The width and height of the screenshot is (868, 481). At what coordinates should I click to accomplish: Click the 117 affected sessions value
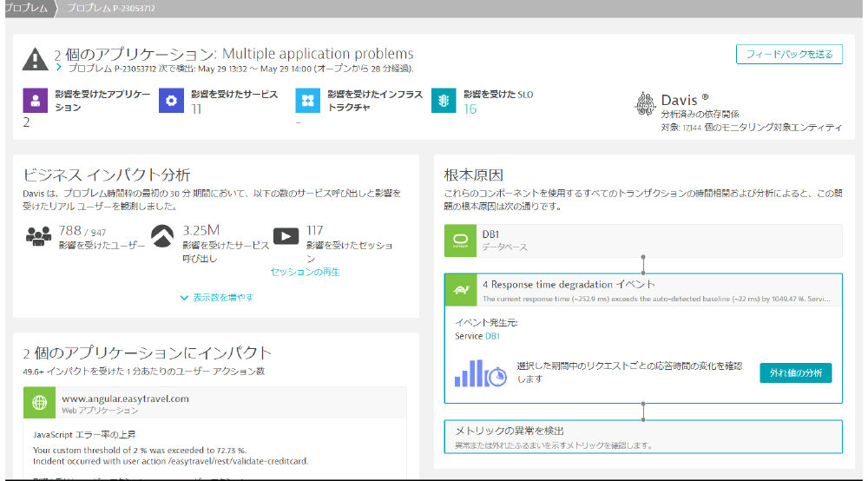tap(314, 230)
